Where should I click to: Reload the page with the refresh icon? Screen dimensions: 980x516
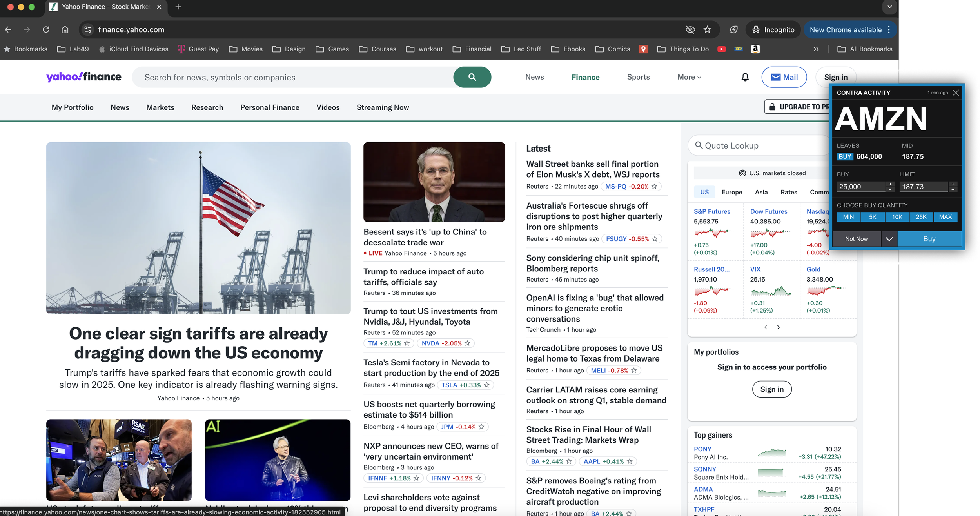point(46,29)
